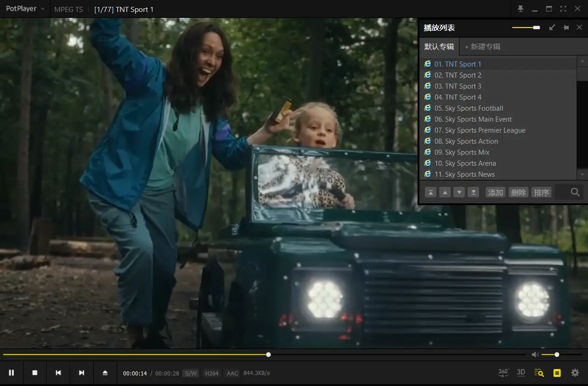Click the playlist scrollbar down arrow
The image size is (588, 386).
(x=582, y=175)
